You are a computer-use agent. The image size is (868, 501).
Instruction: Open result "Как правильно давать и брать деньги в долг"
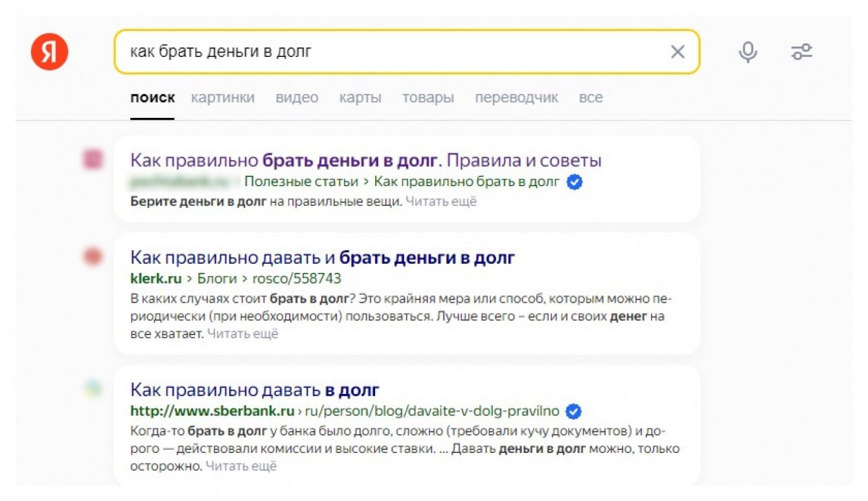pyautogui.click(x=323, y=257)
